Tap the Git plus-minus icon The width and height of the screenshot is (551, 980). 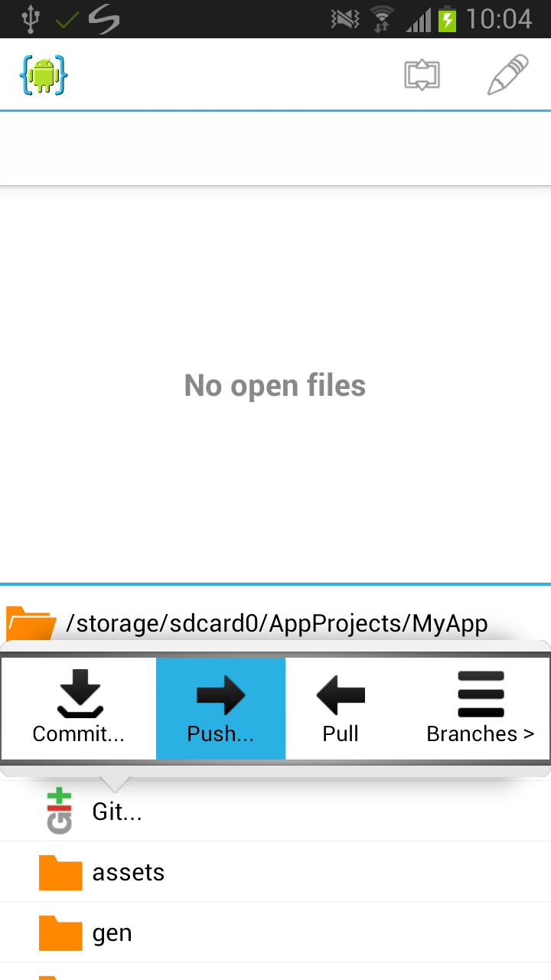[x=60, y=811]
